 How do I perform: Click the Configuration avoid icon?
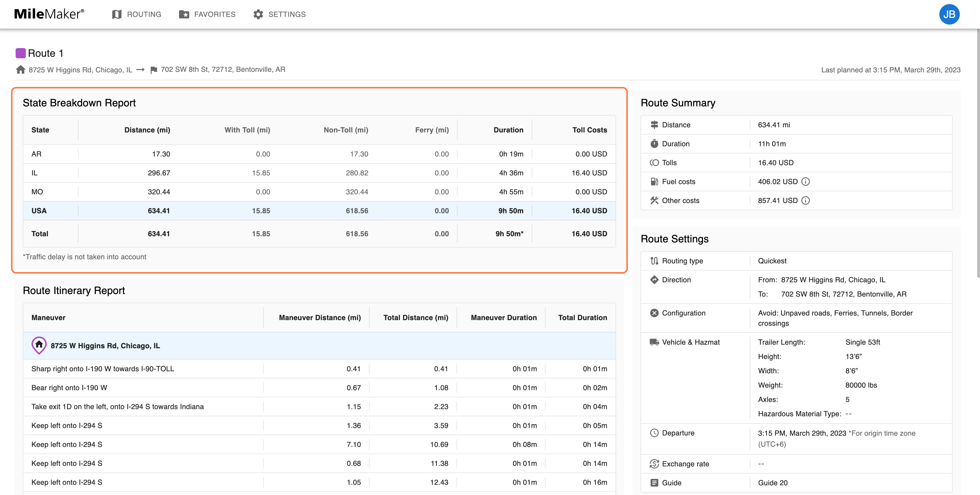(x=654, y=313)
